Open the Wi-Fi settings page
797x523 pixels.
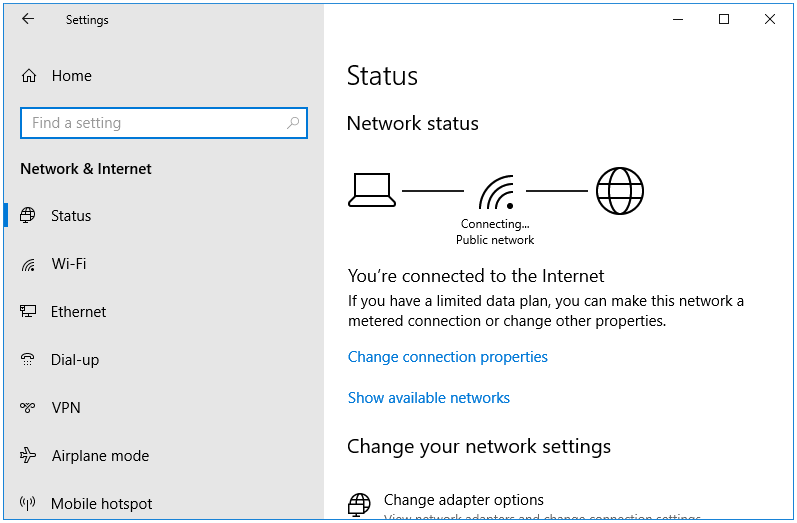163,264
